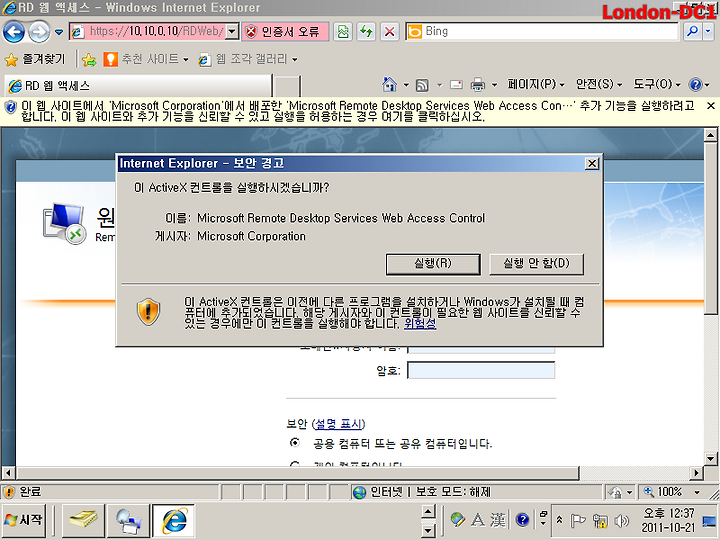Click the vertical scrollbar up arrow

point(710,135)
